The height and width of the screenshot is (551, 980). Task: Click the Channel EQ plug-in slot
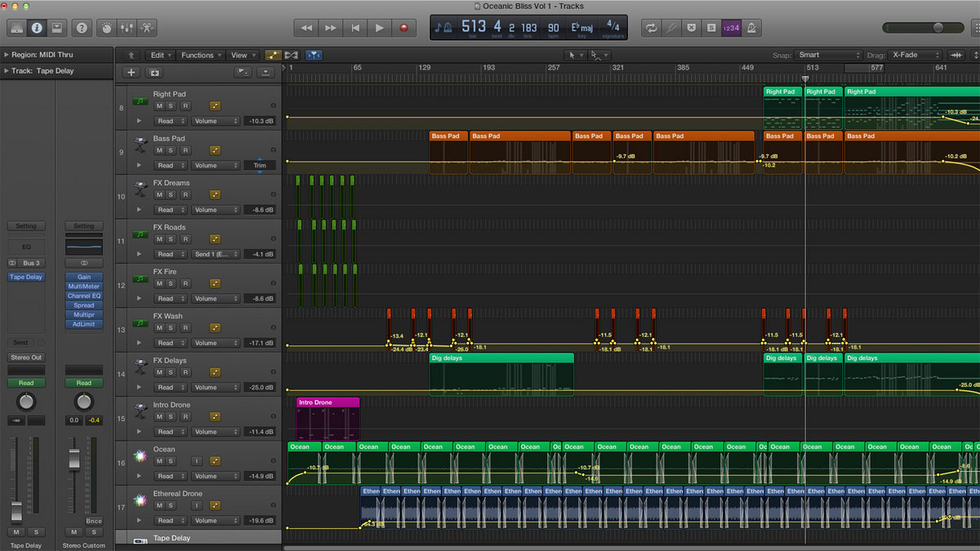tap(84, 295)
